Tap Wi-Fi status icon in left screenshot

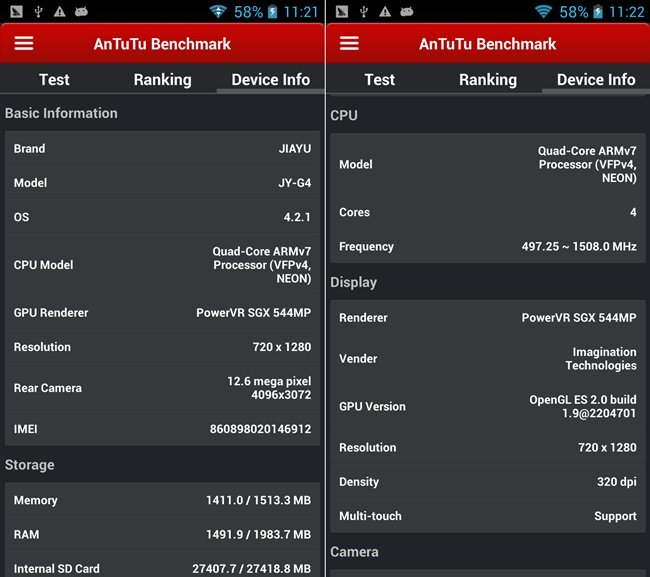click(x=218, y=11)
